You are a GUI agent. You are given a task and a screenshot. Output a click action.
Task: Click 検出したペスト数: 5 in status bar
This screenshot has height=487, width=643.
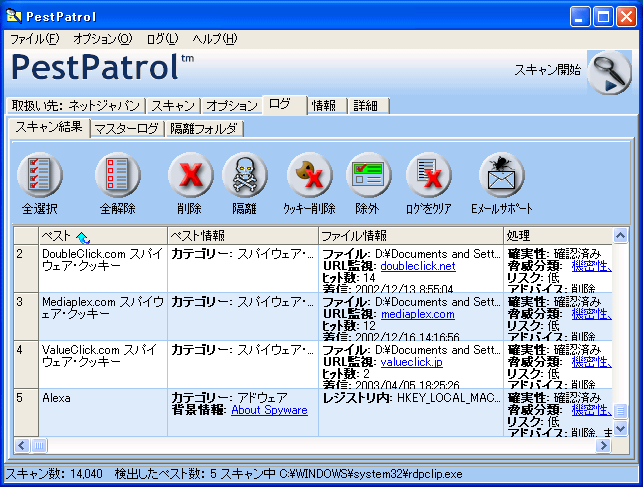[x=166, y=474]
